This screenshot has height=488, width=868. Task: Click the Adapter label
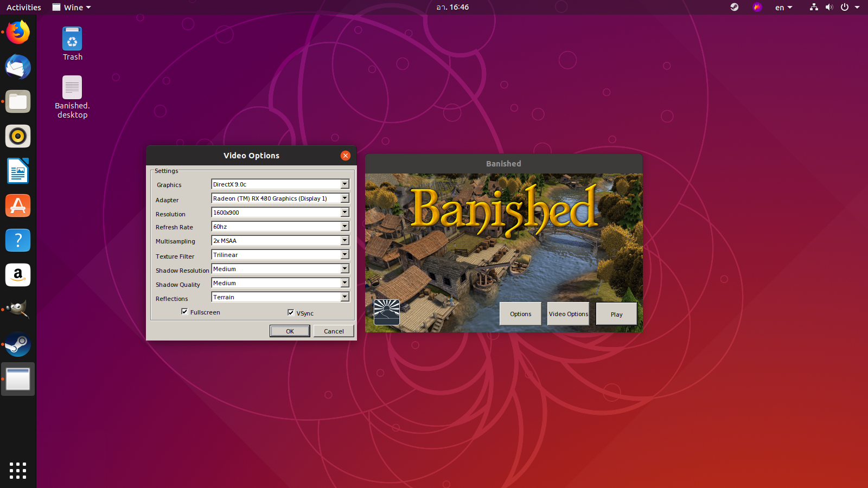pos(167,200)
